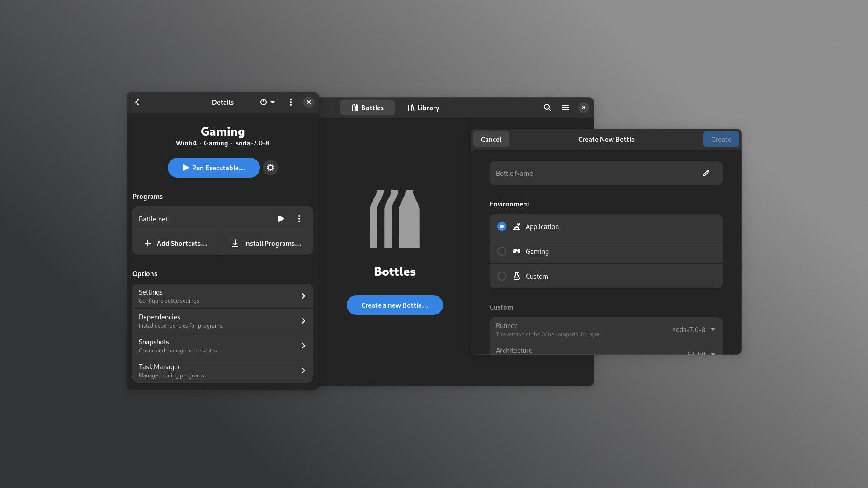Screen dimensions: 868x488
Task: Select the Gaming environment radio button
Action: coord(501,251)
